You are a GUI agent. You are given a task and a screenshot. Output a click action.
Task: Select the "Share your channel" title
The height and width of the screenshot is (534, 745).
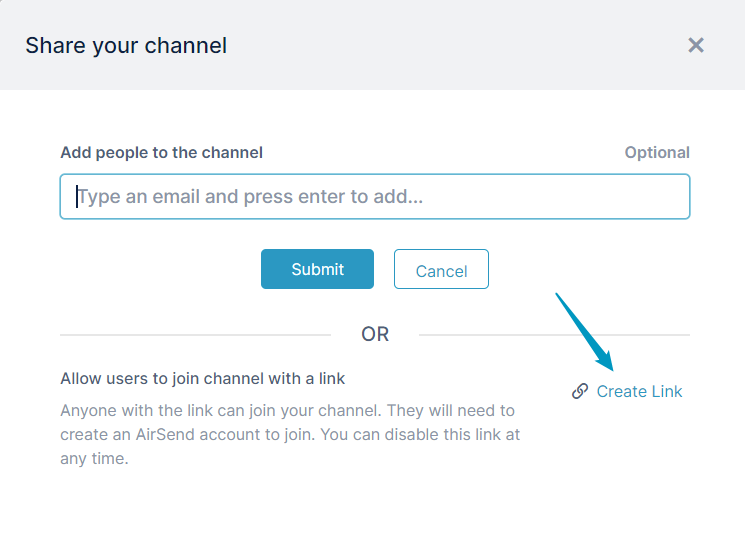tap(126, 46)
